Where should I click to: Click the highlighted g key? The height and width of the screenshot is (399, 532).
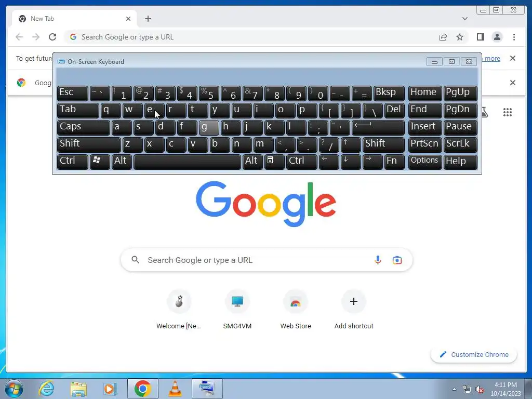point(209,127)
